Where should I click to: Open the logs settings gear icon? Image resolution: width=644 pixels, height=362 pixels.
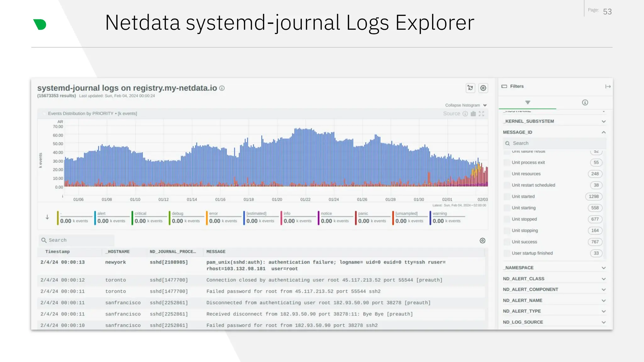(483, 88)
